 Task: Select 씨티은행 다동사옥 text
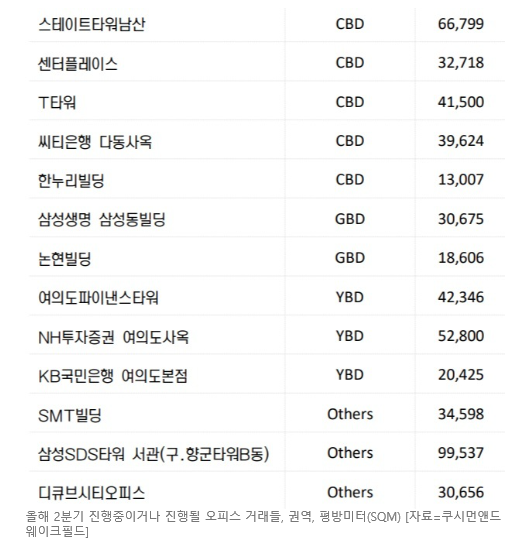(95, 141)
